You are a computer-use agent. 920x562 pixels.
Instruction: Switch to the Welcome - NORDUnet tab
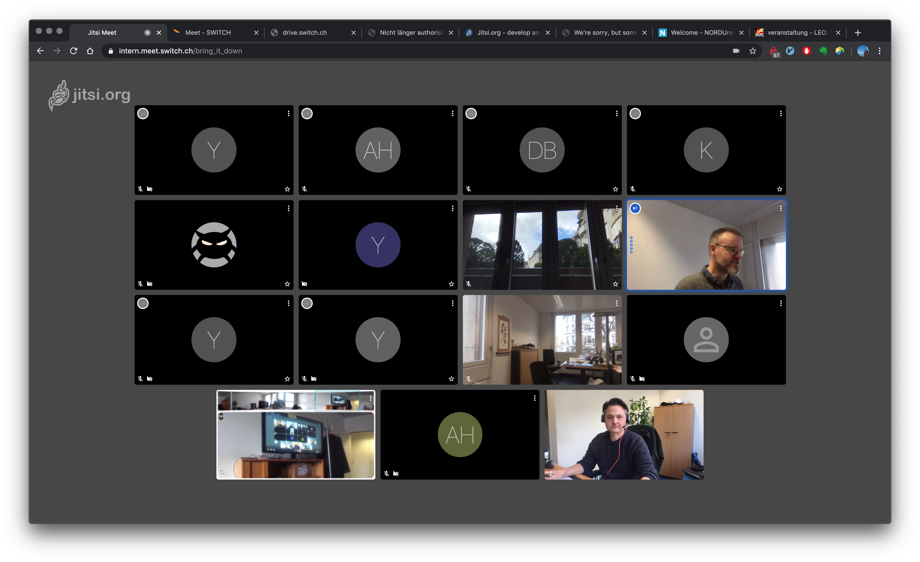[700, 32]
